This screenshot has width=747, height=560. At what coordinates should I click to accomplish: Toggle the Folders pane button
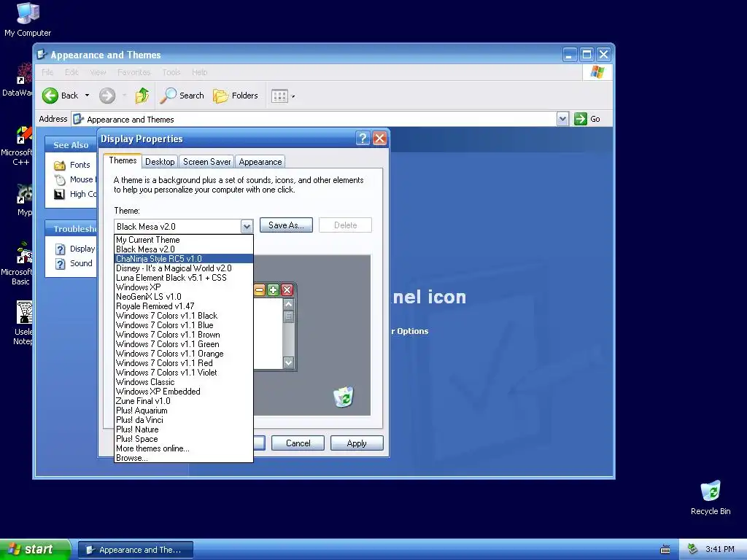pos(236,96)
